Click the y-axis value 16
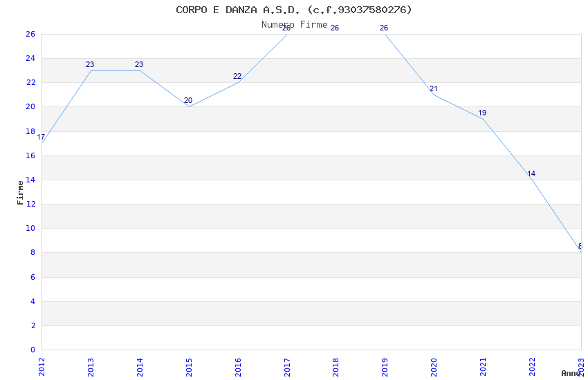Viewport: 588px width, 380px height. pos(30,155)
